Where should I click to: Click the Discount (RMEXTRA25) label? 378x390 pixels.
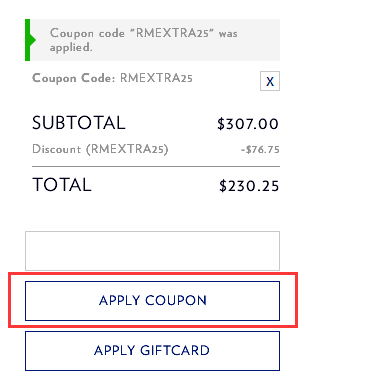pyautogui.click(x=100, y=149)
